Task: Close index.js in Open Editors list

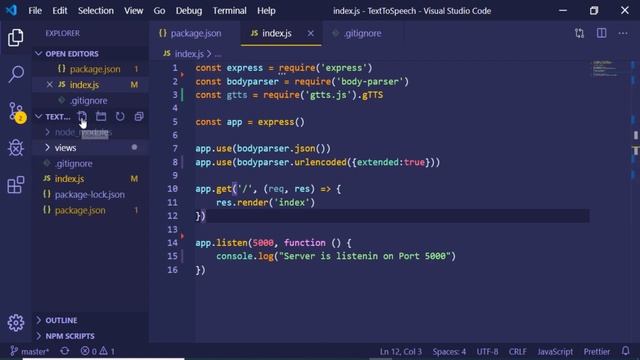Action: (49, 84)
